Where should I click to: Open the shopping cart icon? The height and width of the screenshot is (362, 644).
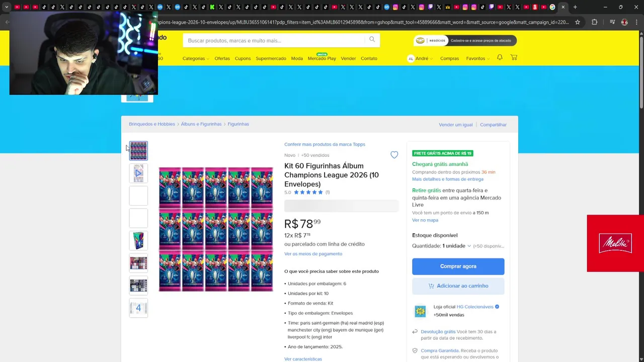coord(514,57)
